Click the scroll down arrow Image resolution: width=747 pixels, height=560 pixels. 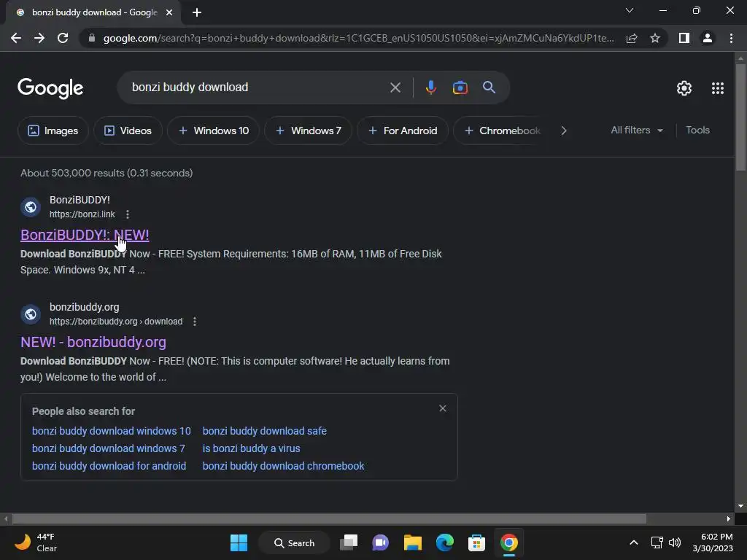pyautogui.click(x=740, y=506)
